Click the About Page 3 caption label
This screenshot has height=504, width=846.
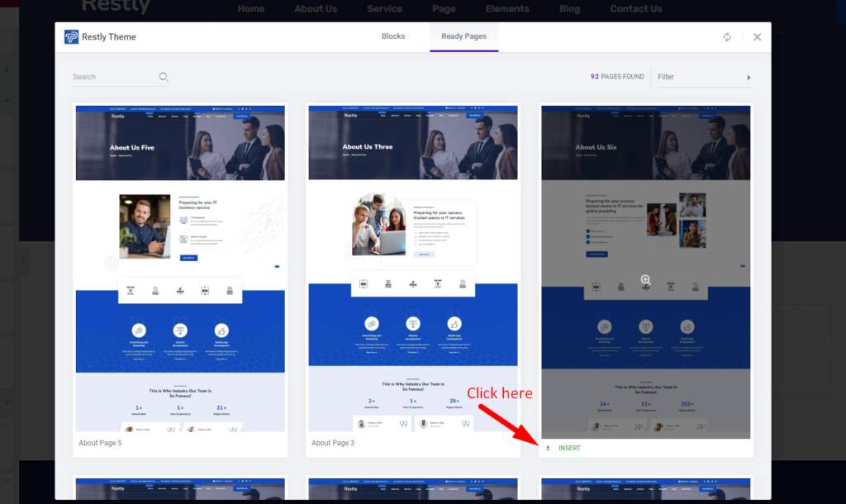point(333,443)
